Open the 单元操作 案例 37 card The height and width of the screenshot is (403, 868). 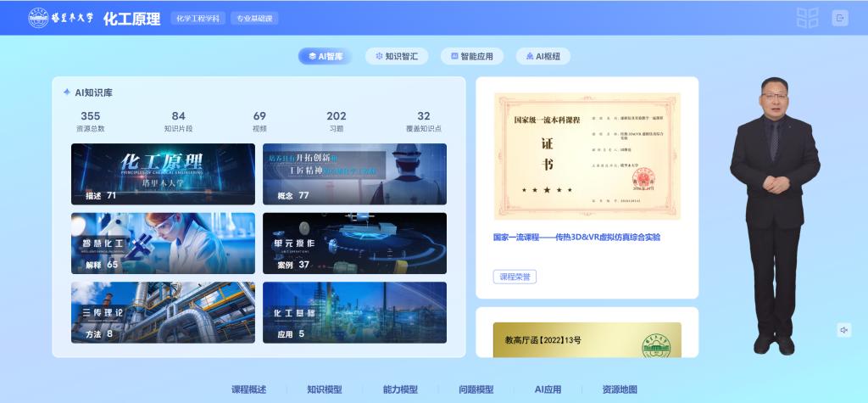coord(354,243)
